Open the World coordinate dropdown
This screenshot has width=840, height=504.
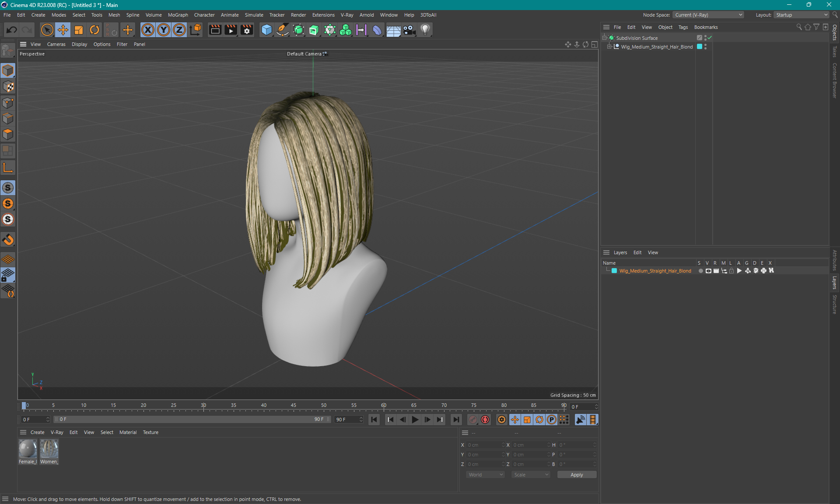coord(485,475)
